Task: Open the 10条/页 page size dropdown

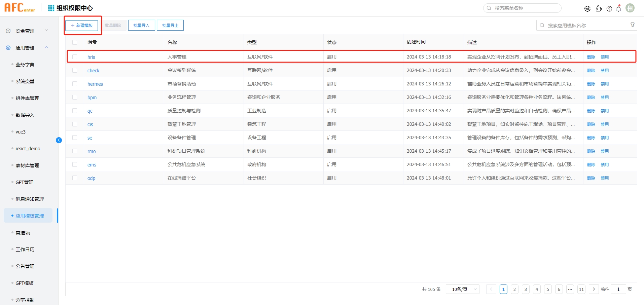Action: coord(462,289)
